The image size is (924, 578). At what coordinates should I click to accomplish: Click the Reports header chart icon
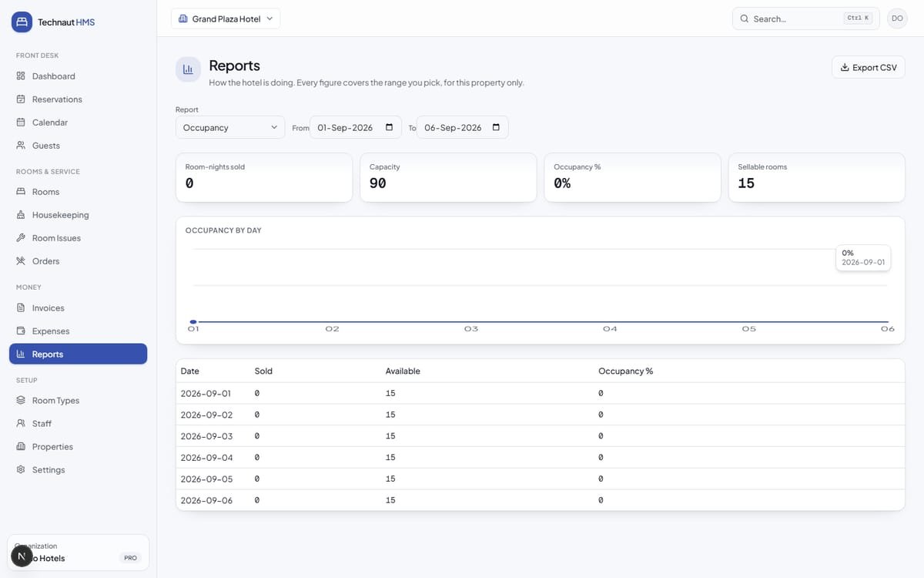[x=188, y=69]
